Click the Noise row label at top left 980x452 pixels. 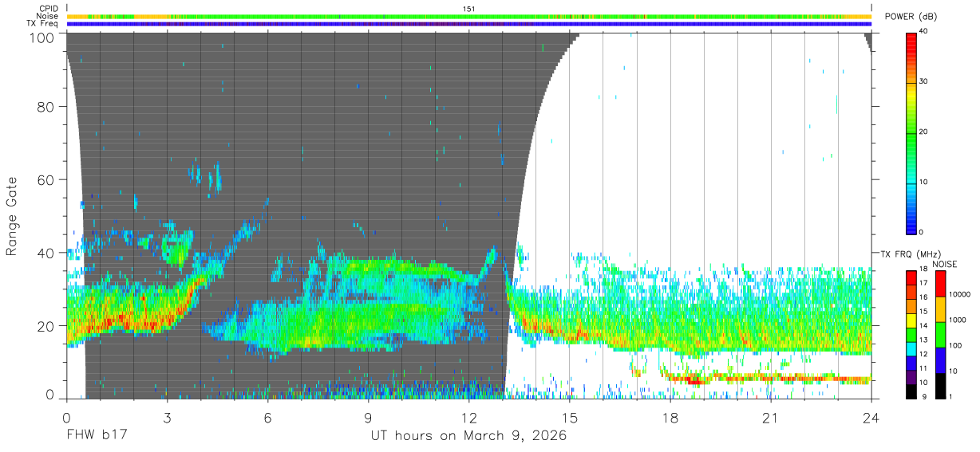[x=48, y=16]
